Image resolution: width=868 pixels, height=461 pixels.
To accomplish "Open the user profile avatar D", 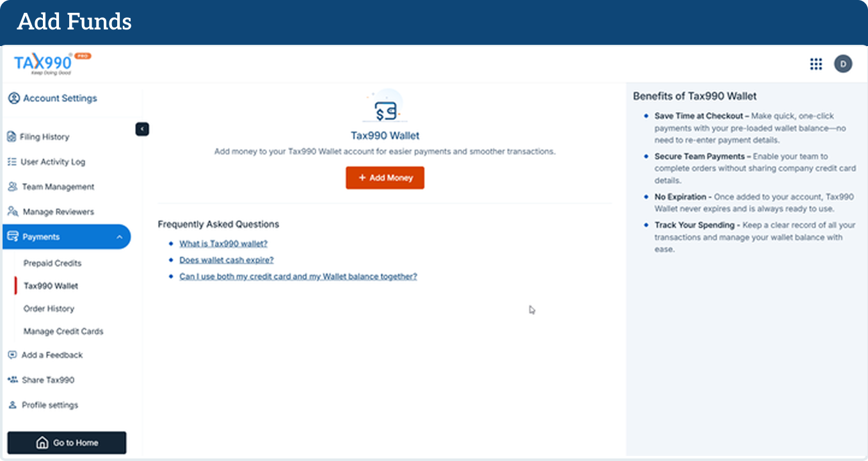I will point(843,64).
